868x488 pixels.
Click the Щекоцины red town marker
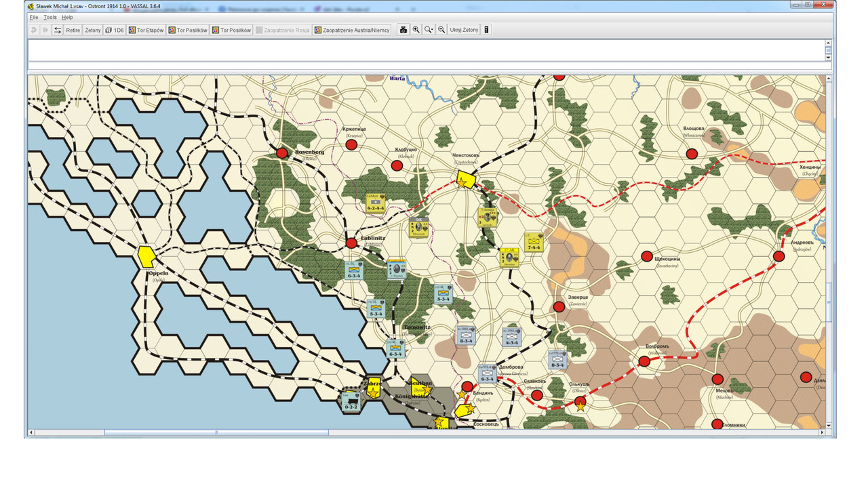[647, 256]
